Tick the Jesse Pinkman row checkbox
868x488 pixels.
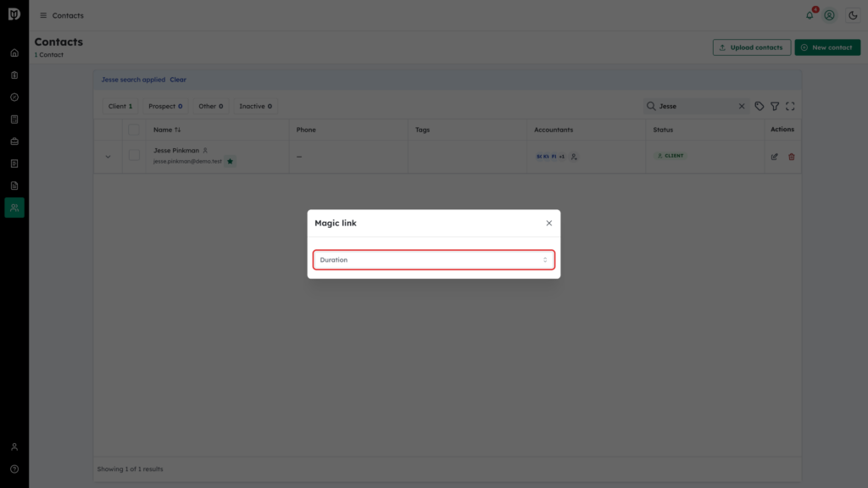tap(133, 156)
